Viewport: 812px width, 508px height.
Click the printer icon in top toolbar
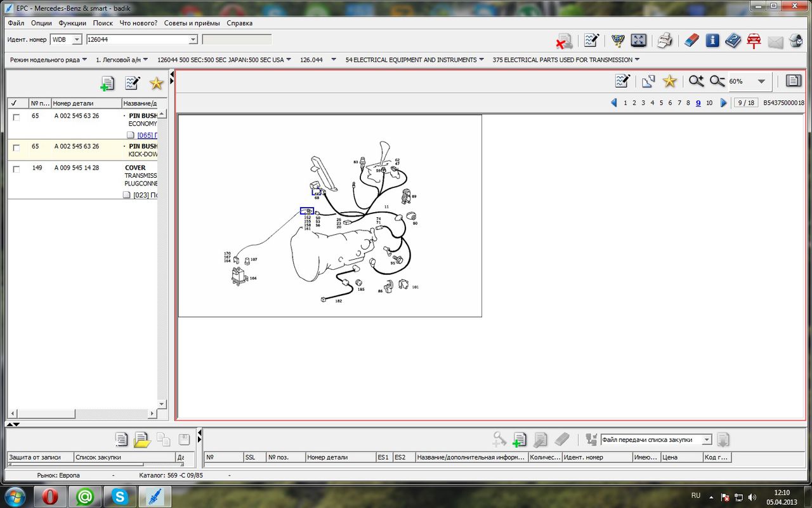[664, 41]
